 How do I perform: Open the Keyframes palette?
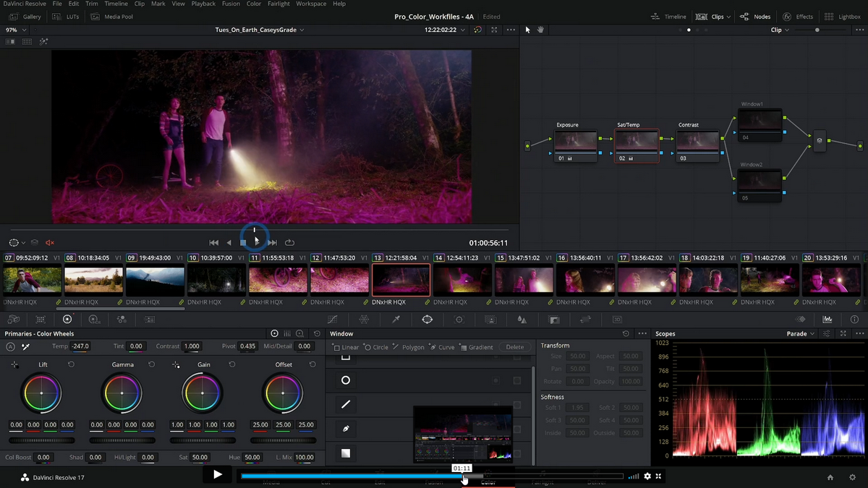[x=801, y=319]
